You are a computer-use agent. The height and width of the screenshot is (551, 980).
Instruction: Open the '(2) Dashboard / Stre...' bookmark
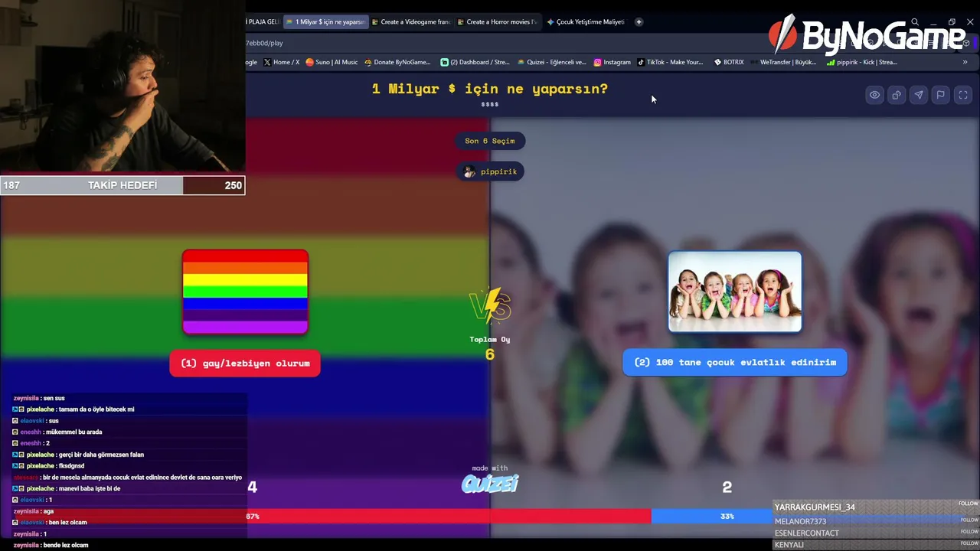click(475, 62)
